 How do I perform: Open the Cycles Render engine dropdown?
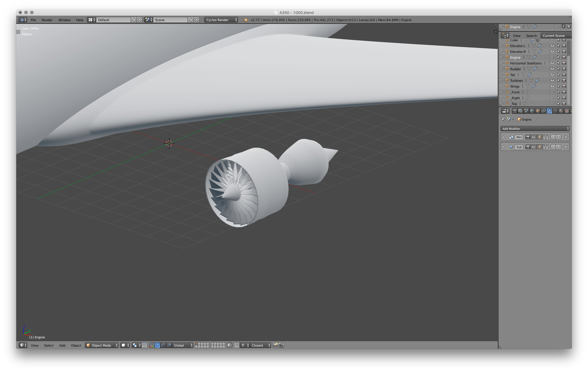pos(221,20)
